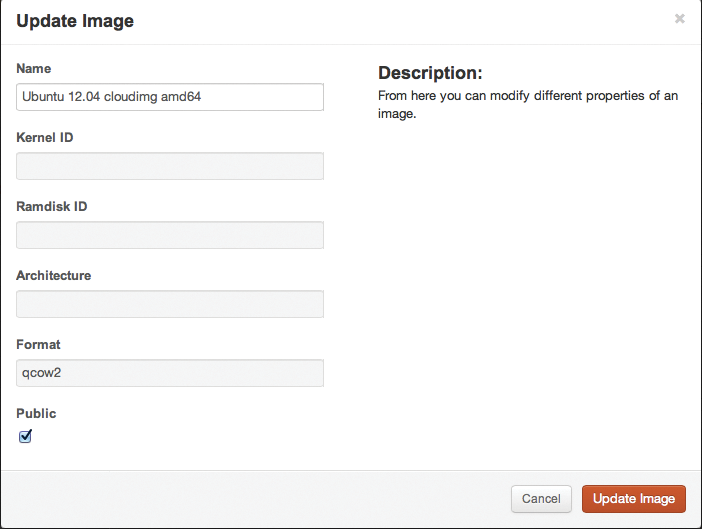The height and width of the screenshot is (529, 702).
Task: Click the "Update Image" dialog title
Action: tap(75, 21)
